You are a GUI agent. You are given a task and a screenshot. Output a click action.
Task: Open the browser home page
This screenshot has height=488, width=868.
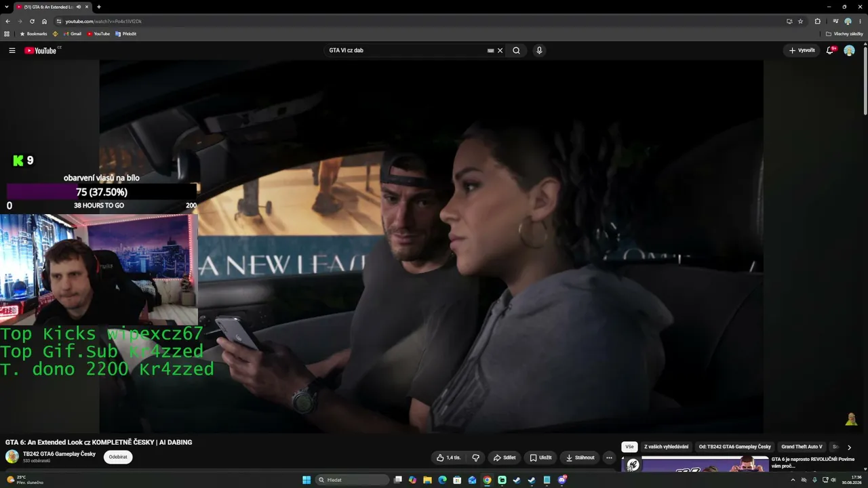tap(44, 21)
